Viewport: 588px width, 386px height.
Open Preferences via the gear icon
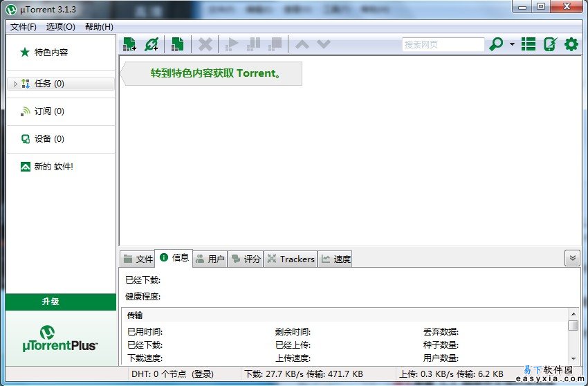pyautogui.click(x=571, y=44)
